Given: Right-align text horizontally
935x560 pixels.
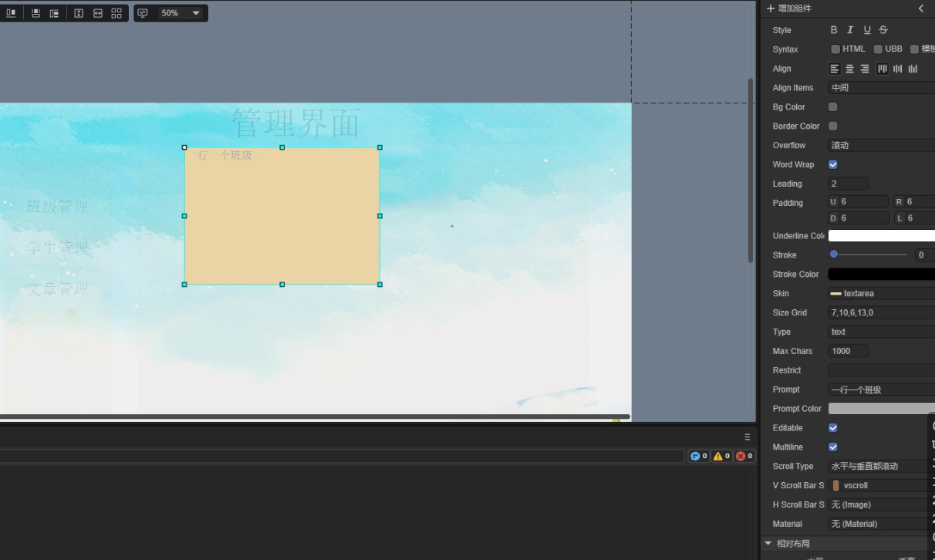Looking at the screenshot, I should tap(864, 69).
